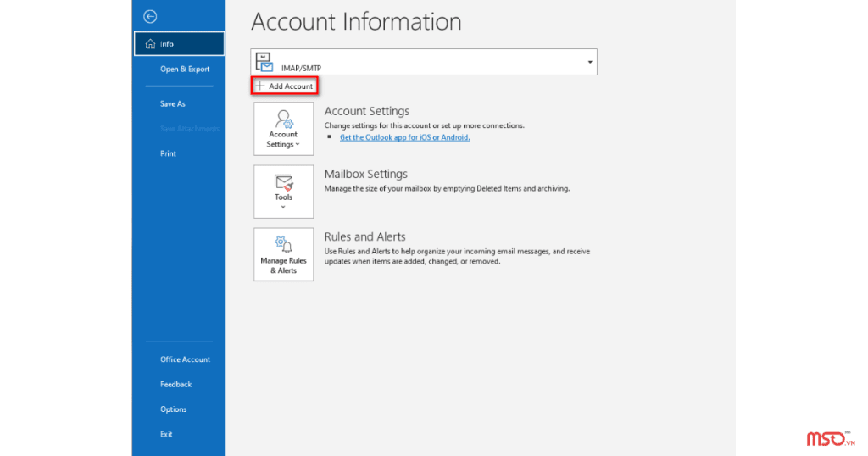Click the Mailbox Settings heading text
This screenshot has height=456, width=868.
click(366, 175)
